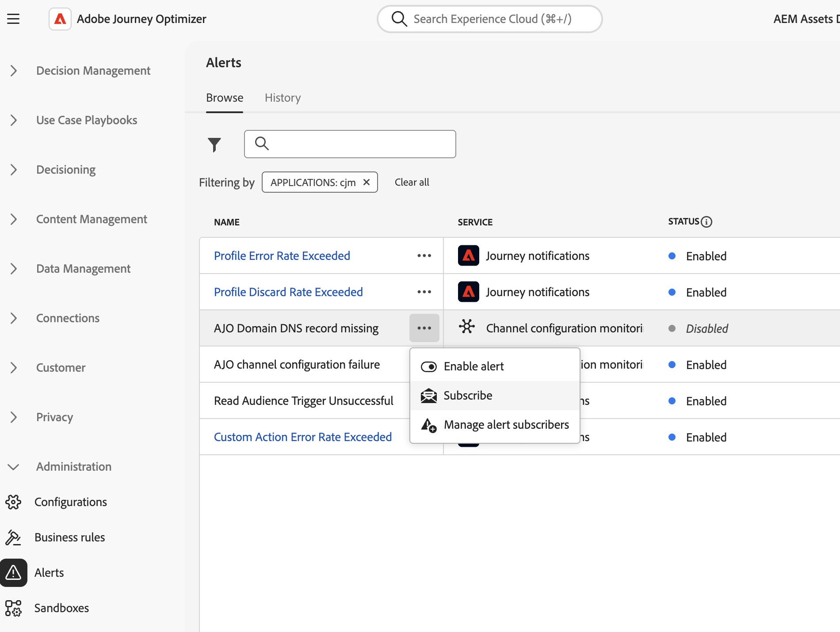Image resolution: width=840 pixels, height=632 pixels.
Task: Select Manage alert subscribers menu option
Action: 506,425
